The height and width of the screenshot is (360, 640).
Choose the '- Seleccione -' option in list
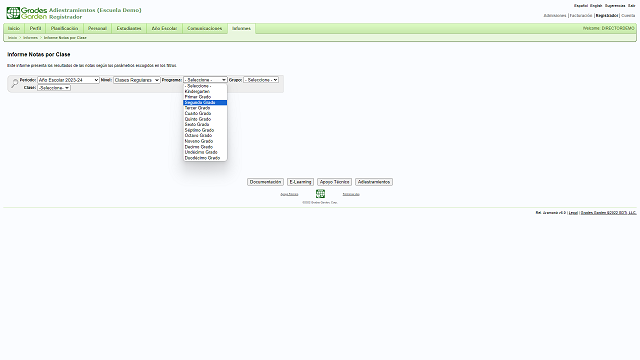(x=205, y=86)
